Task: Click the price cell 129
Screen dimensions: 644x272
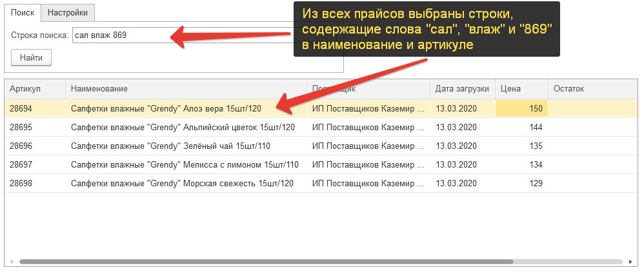Action: tap(521, 184)
